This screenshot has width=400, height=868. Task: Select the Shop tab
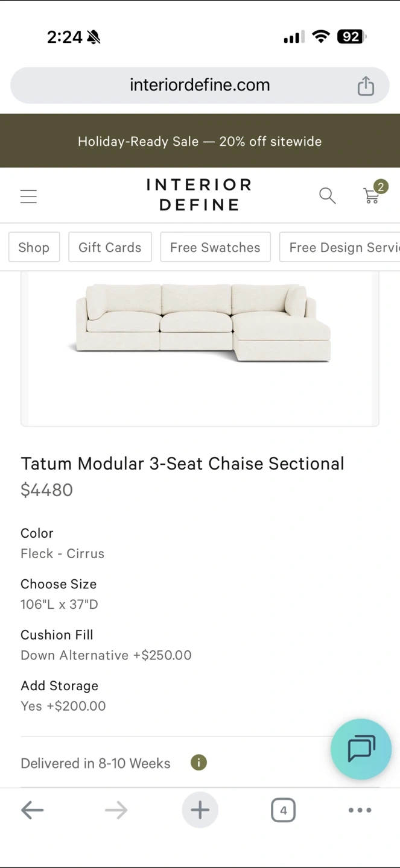click(34, 247)
